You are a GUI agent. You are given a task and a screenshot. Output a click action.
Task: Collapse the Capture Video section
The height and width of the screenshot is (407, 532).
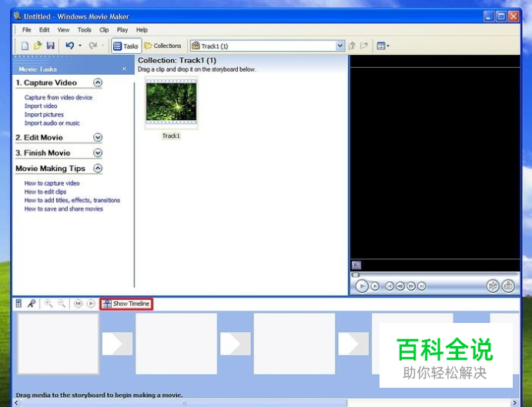pyautogui.click(x=98, y=82)
